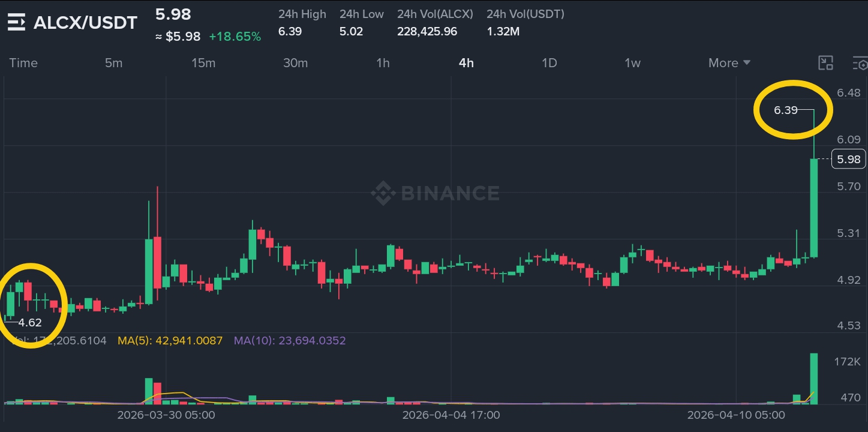This screenshot has width=868, height=432.
Task: Click the MA(5) 42,941.0087 indicator label
Action: (170, 341)
